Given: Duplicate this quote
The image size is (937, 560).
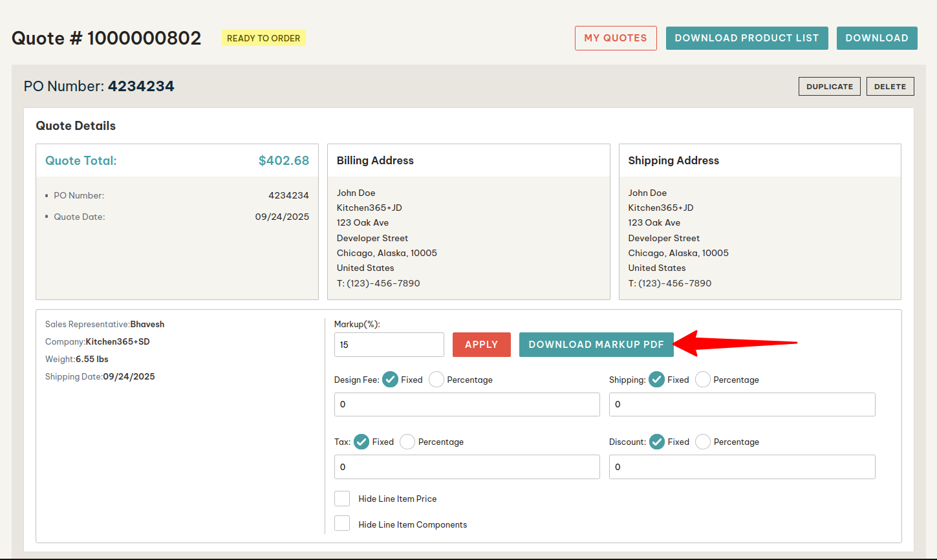Looking at the screenshot, I should pyautogui.click(x=829, y=87).
